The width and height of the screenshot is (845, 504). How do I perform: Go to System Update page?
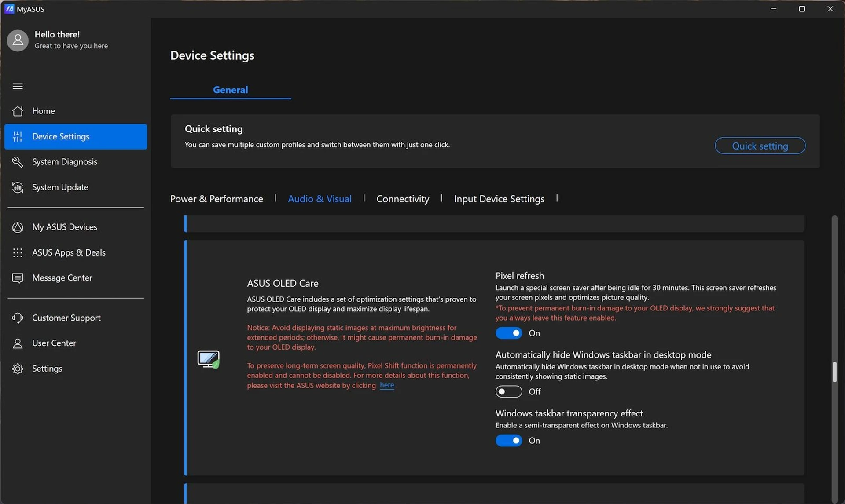[76, 187]
